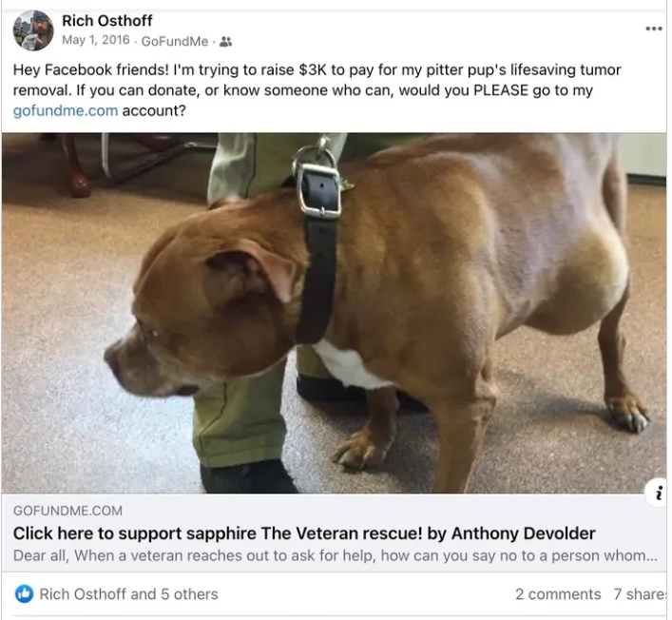Image resolution: width=672 pixels, height=620 pixels.
Task: Click 'Dear all, When a veteran' description
Action: [x=335, y=555]
